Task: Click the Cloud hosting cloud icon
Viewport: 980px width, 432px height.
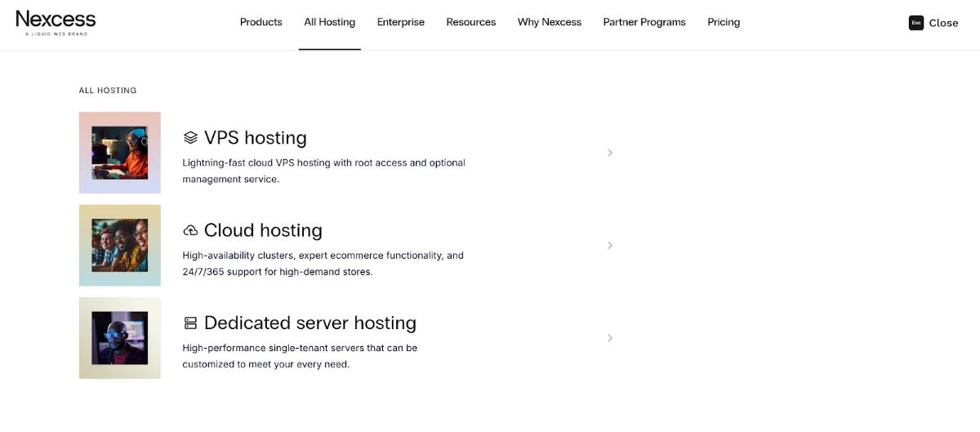Action: point(190,230)
